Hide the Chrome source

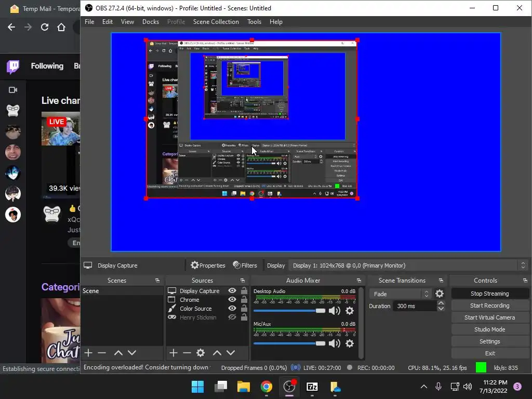click(x=232, y=300)
